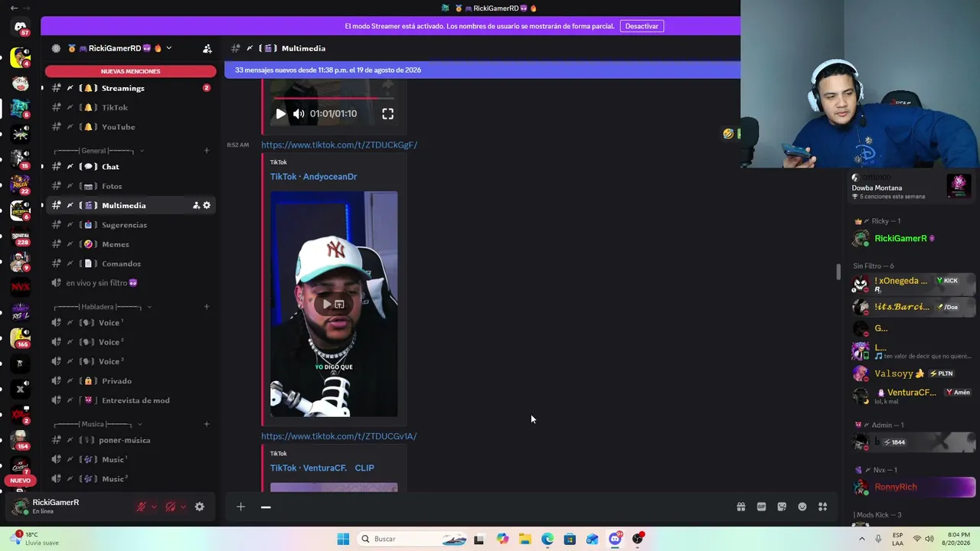Expand the RickiGamerRD server dropdown menu
This screenshot has height=551, width=980.
point(168,48)
